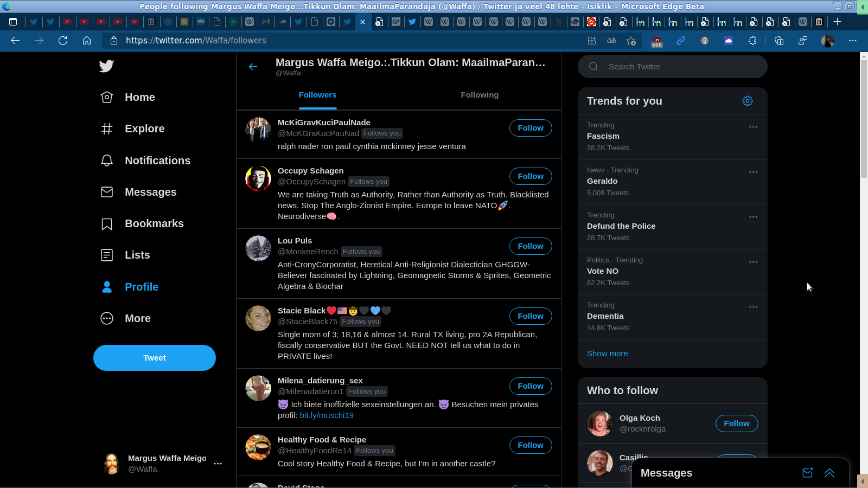Open the Defund the Police trend
The width and height of the screenshot is (868, 488).
click(x=621, y=226)
